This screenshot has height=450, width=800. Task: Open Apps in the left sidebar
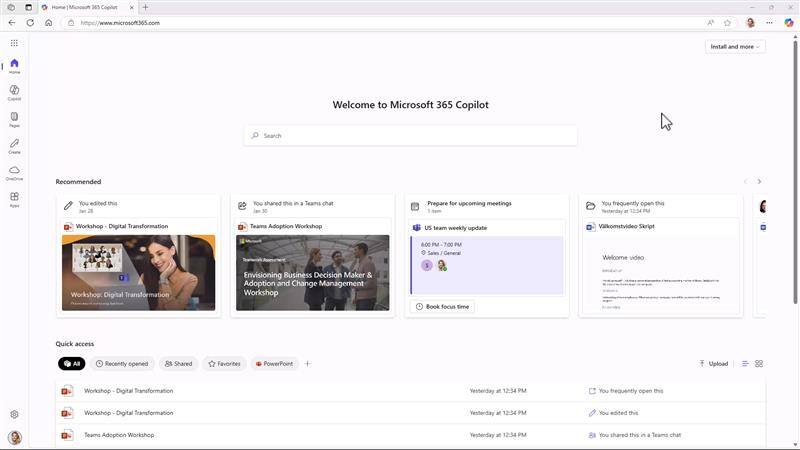coord(14,199)
